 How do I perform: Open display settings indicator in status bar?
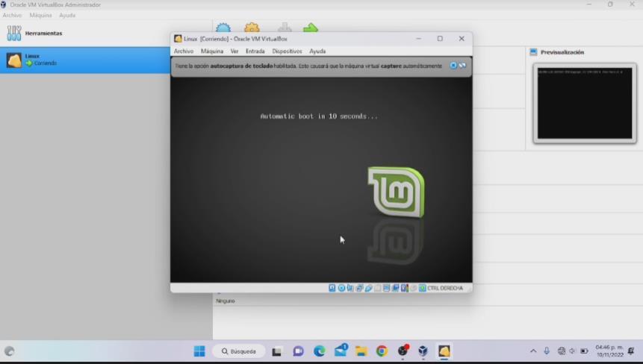point(387,288)
